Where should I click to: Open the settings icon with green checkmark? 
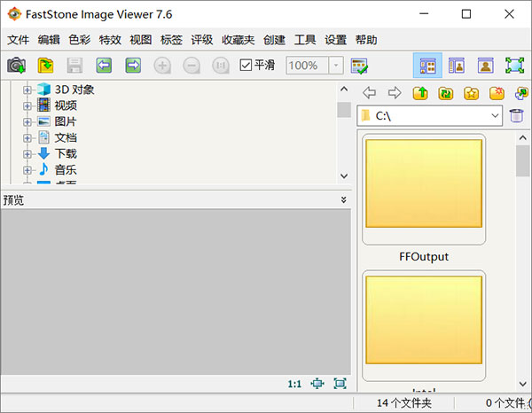click(x=359, y=66)
